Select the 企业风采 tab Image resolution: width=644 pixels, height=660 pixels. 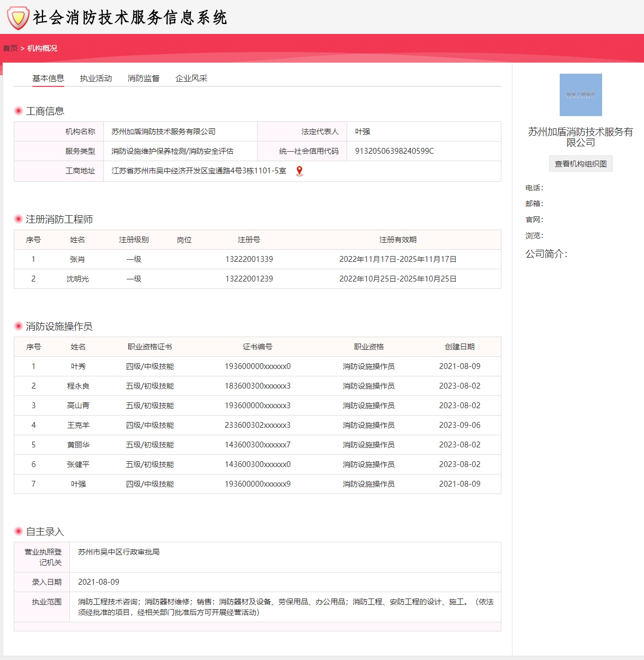(191, 78)
